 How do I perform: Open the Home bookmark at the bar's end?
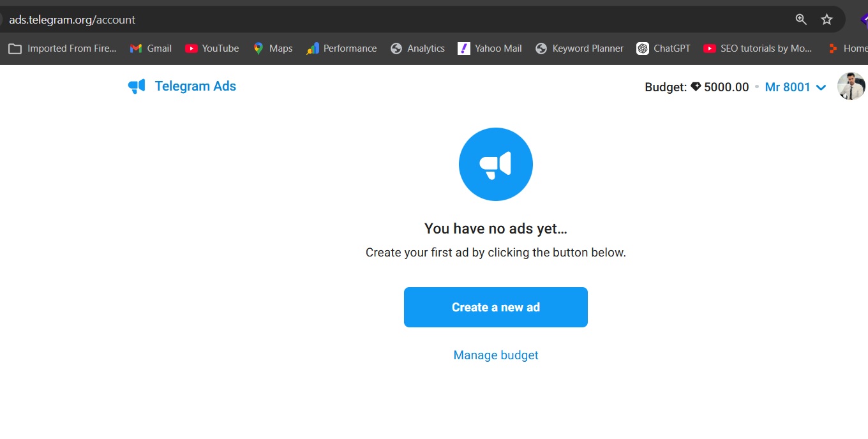tap(848, 48)
